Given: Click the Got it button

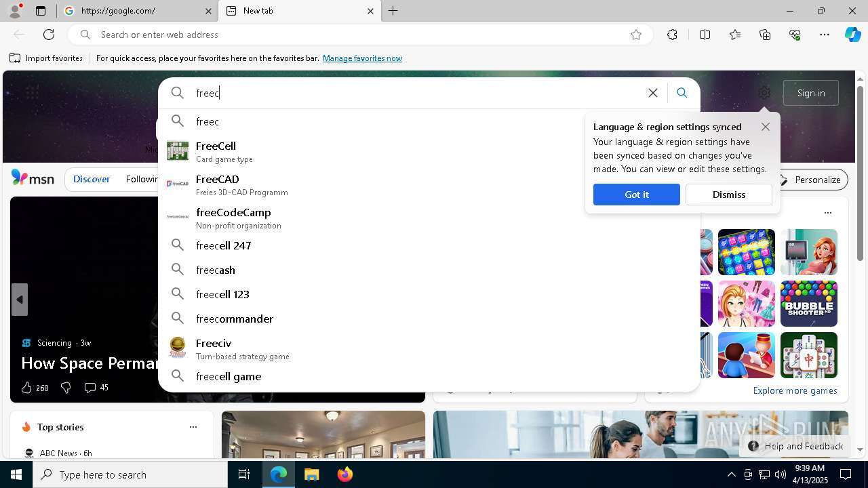Looking at the screenshot, I should tap(637, 195).
